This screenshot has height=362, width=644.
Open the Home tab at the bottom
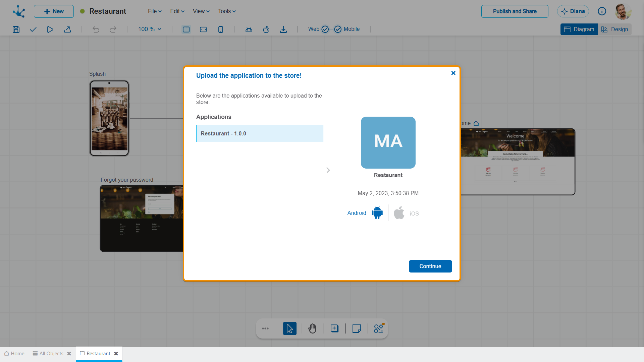(14, 354)
